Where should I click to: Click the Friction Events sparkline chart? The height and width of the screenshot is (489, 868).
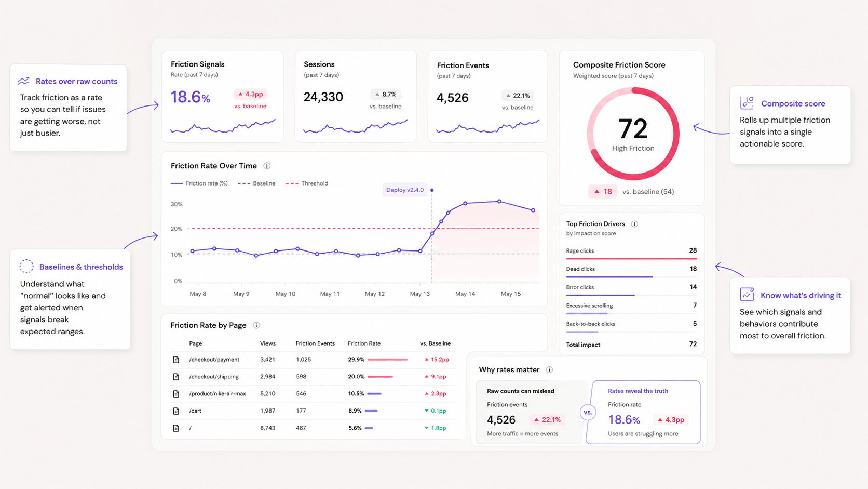click(488, 127)
